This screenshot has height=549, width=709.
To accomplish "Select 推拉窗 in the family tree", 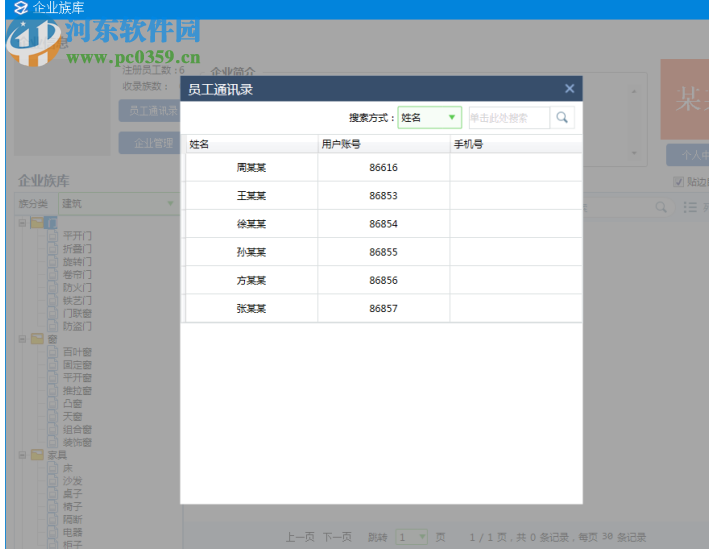I will 77,390.
